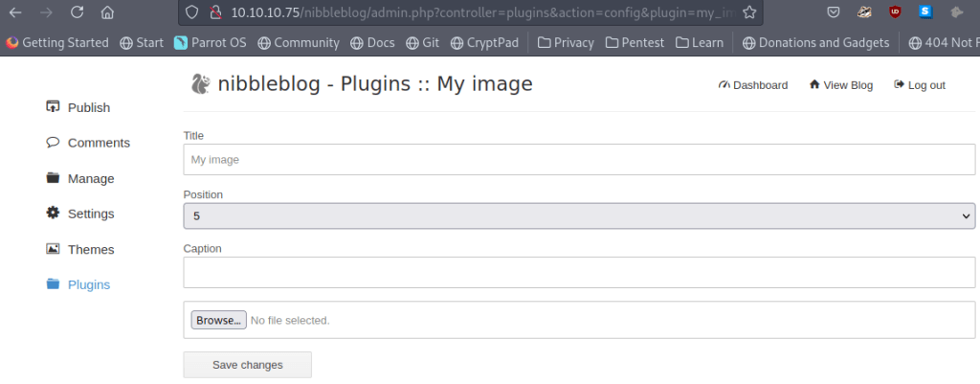980x384 pixels.
Task: Click into the Caption text field
Action: (x=579, y=272)
